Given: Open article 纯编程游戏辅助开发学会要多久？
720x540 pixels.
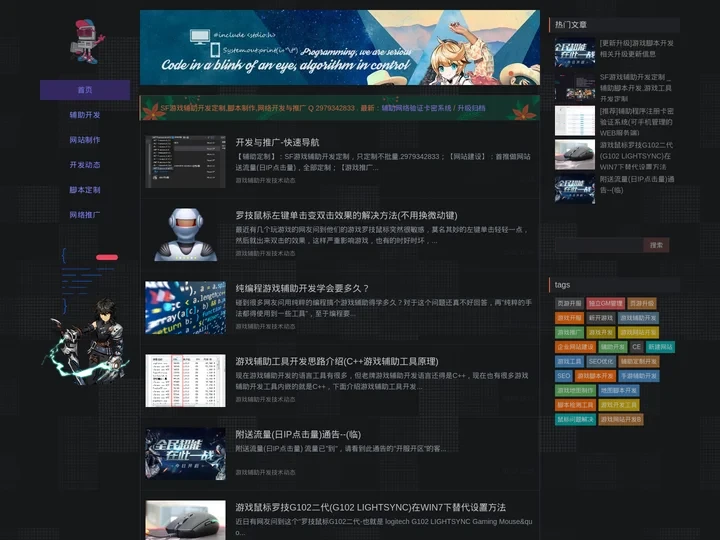Looking at the screenshot, I should [302, 288].
